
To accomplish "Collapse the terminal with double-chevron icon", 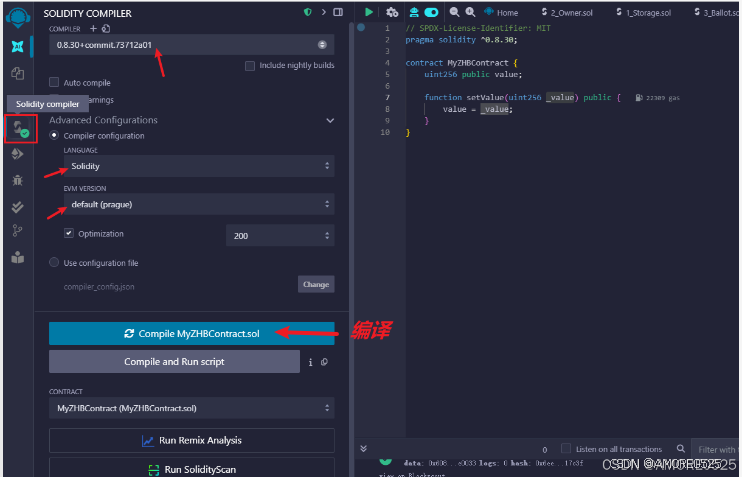I will pos(363,449).
